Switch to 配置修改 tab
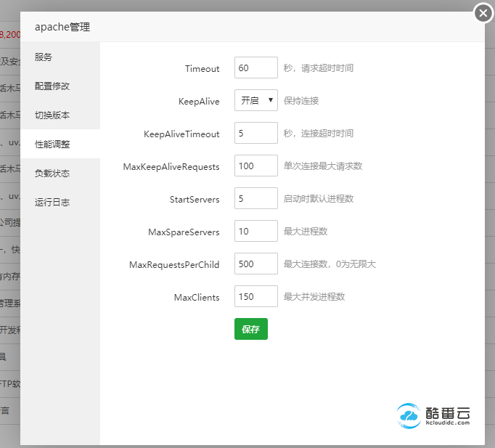Viewport: 495px width, 448px height. [x=52, y=86]
